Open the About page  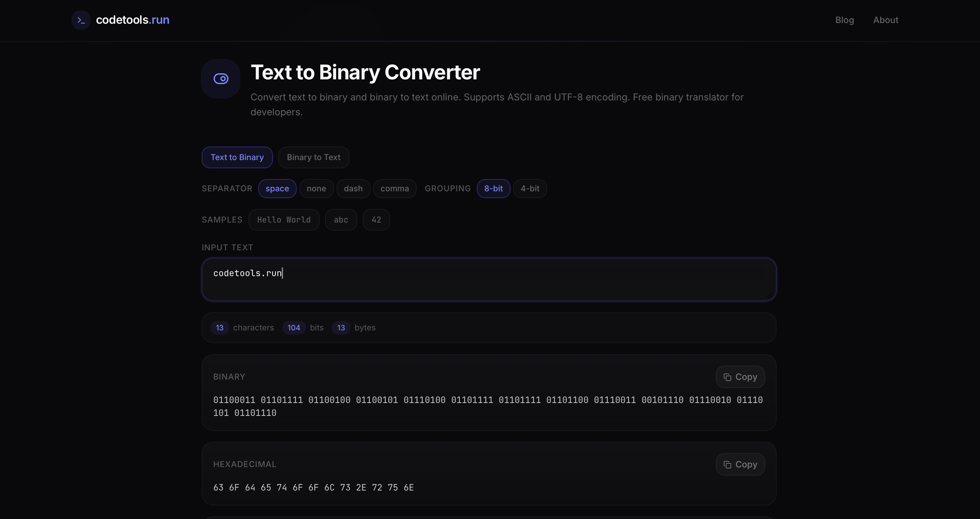[886, 20]
